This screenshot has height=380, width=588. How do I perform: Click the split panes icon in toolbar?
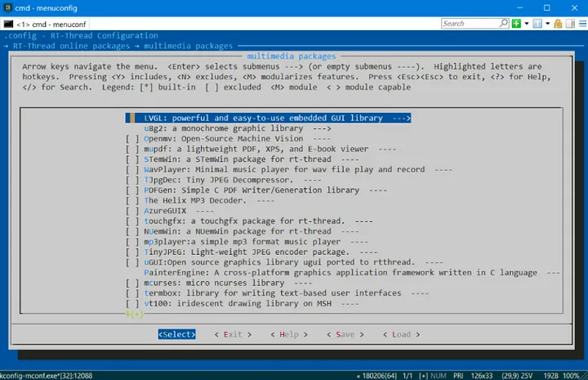(x=570, y=24)
